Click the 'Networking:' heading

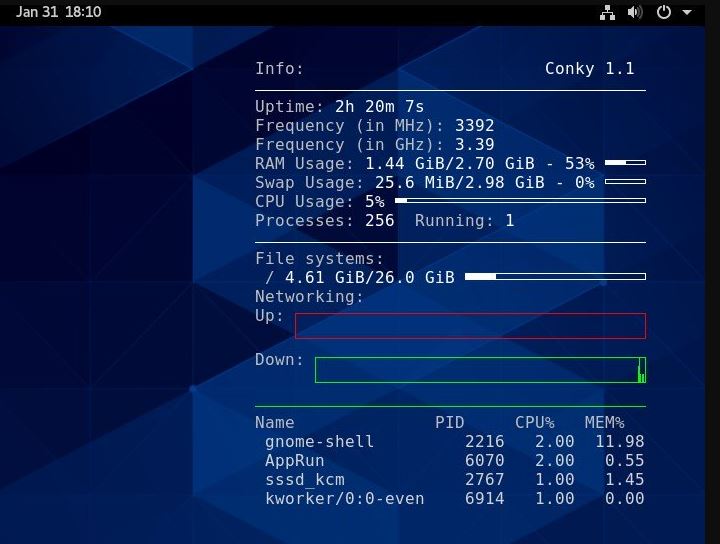(x=309, y=297)
